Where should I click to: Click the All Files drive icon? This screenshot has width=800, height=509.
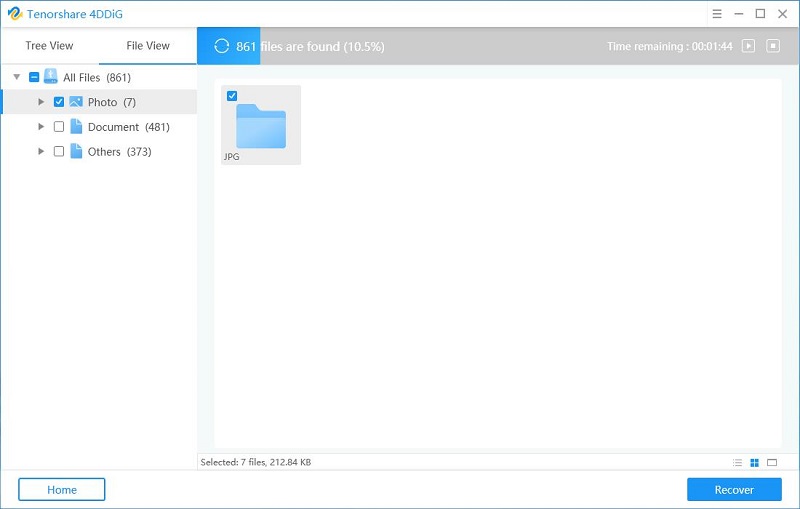(51, 77)
